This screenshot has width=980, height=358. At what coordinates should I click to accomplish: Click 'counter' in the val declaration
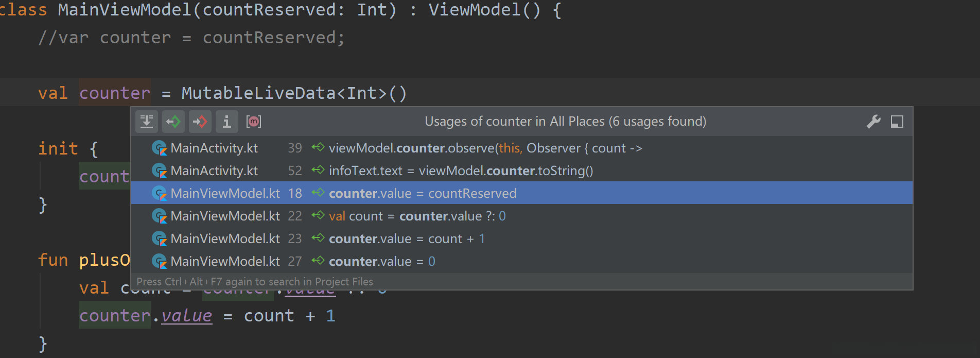114,93
